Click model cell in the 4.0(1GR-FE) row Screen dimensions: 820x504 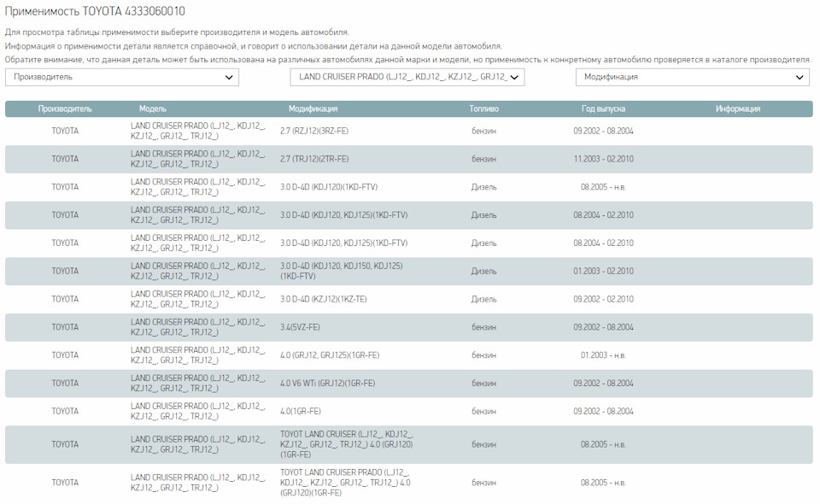click(198, 412)
